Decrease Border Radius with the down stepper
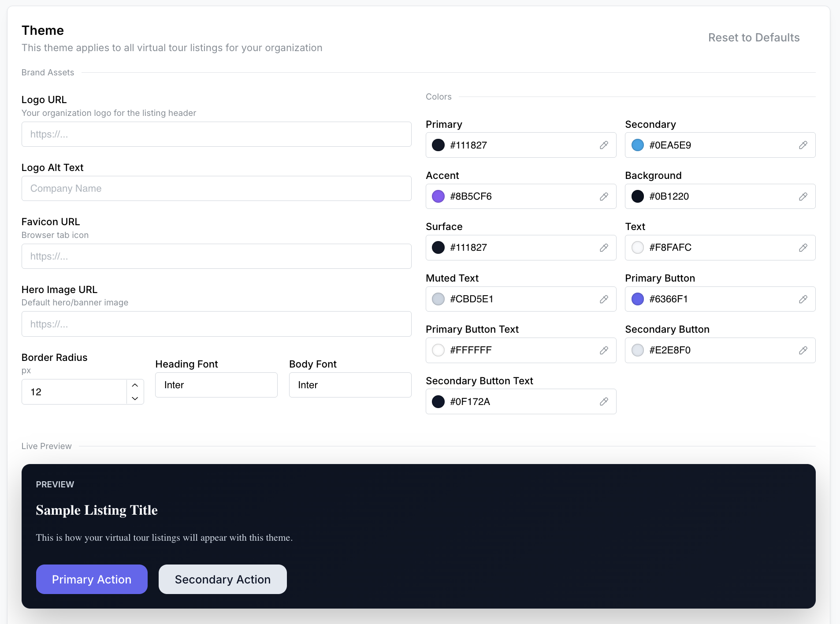The width and height of the screenshot is (840, 624). pos(135,398)
